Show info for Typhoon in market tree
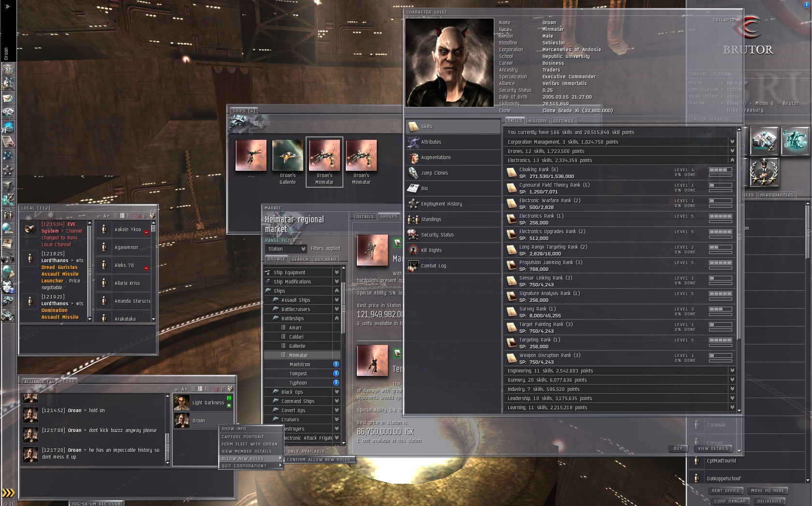Image resolution: width=812 pixels, height=506 pixels. click(x=336, y=383)
